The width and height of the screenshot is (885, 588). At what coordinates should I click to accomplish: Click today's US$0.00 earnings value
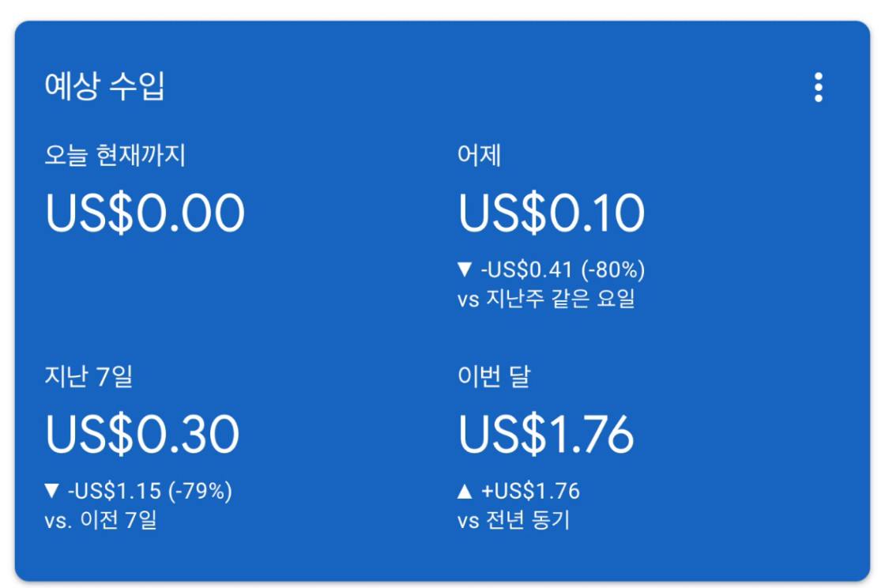(x=145, y=213)
